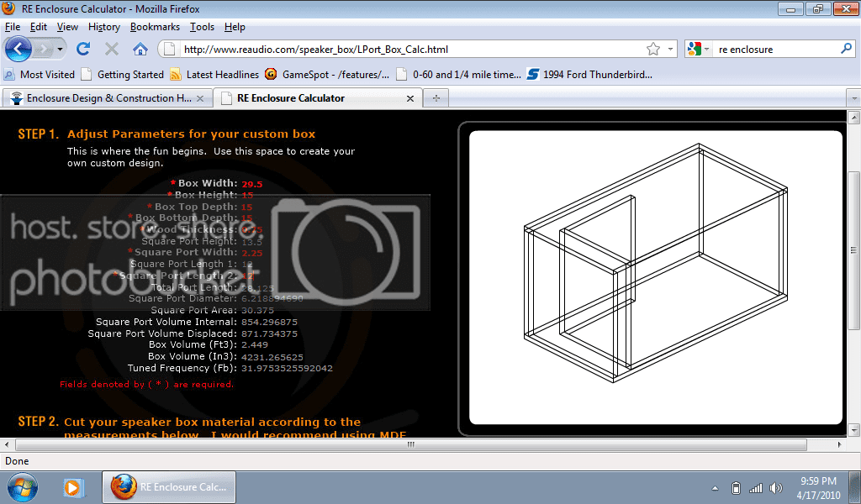Image resolution: width=861 pixels, height=504 pixels.
Task: Click the Square Port Area value 30.375
Action: pos(257,311)
